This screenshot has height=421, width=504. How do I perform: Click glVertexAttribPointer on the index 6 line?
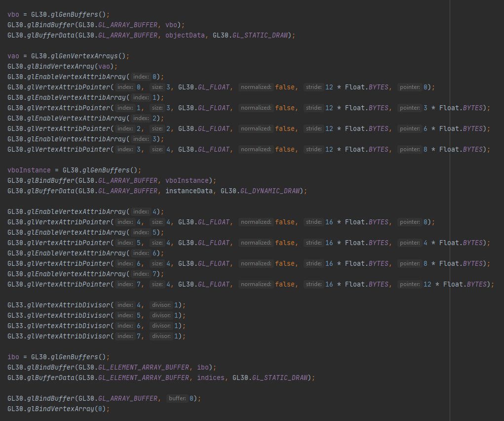pyautogui.click(x=69, y=263)
